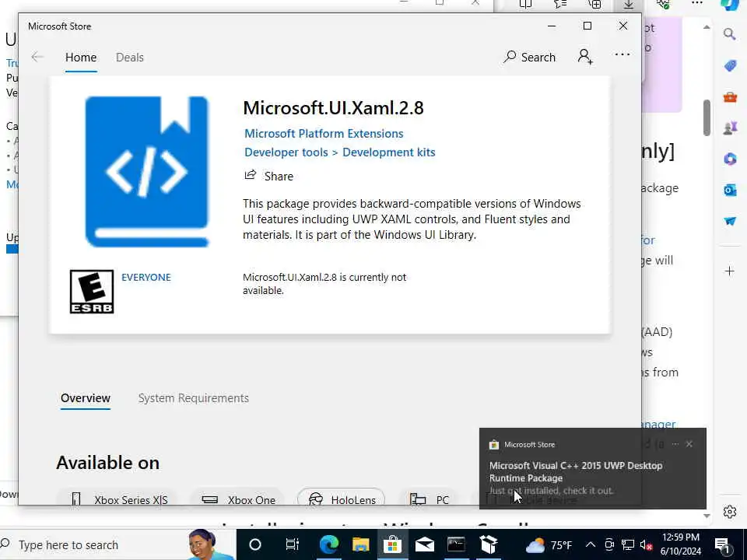Open Development kits subcategory link
The image size is (747, 560).
pos(389,152)
